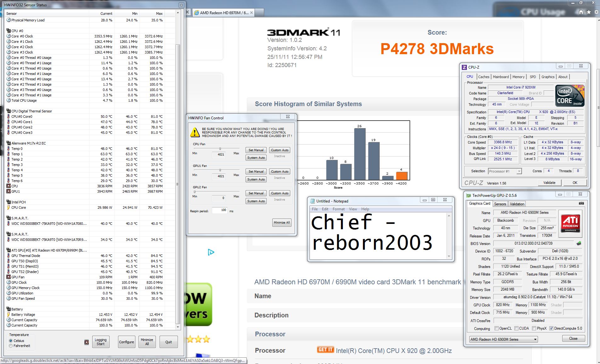Switch to the Caches tab in CPU-Z

point(484,77)
